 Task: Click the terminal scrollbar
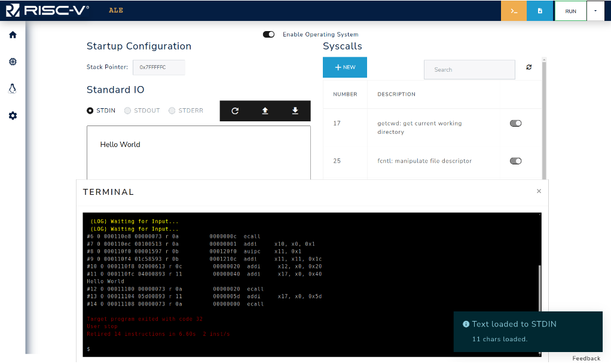[540, 289]
